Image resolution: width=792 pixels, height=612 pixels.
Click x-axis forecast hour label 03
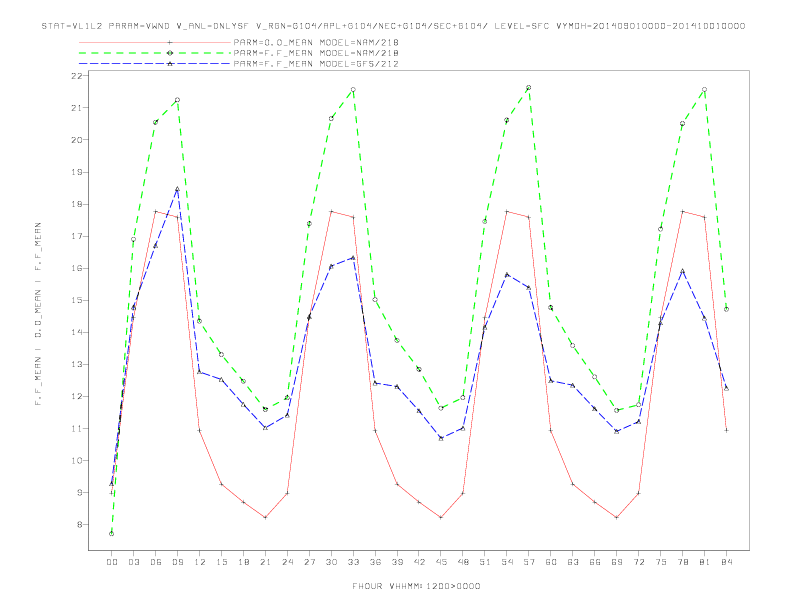pyautogui.click(x=134, y=562)
